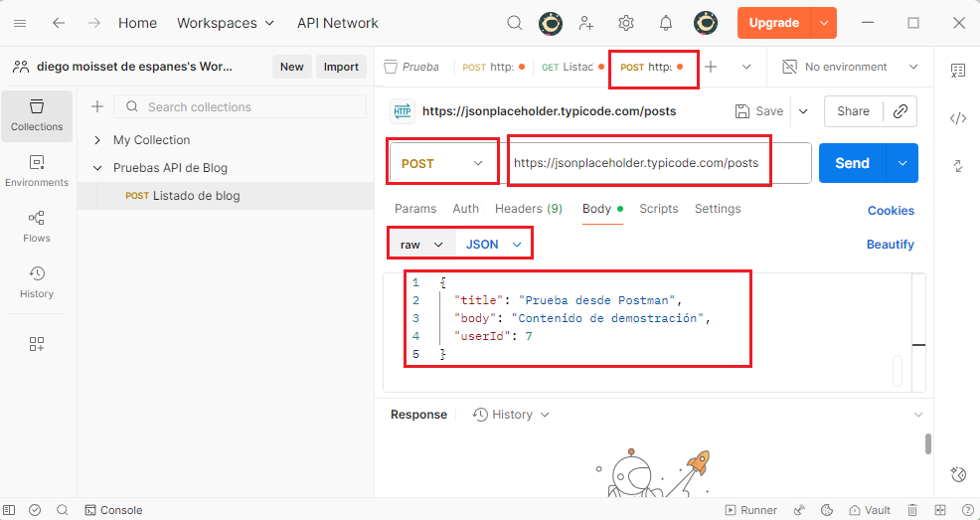
Task: Click the notifications bell icon
Action: click(665, 23)
